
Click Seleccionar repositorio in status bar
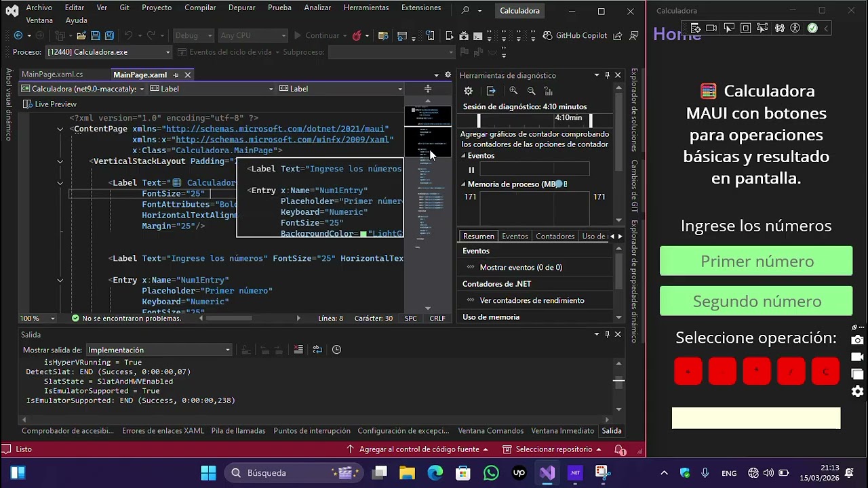[553, 449]
